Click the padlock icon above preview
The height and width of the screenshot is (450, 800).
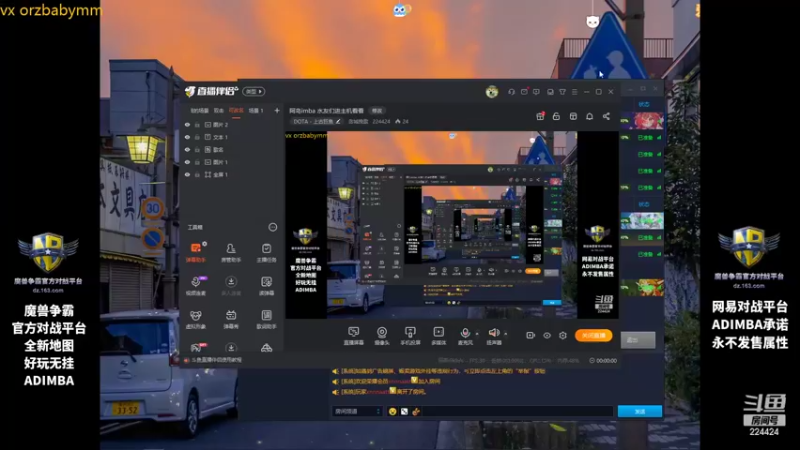click(556, 116)
